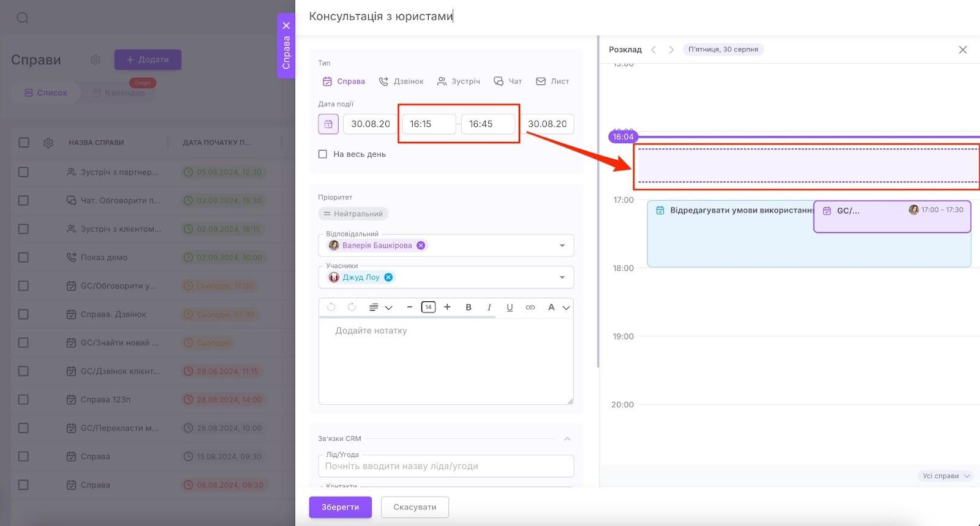Check the GC/Знайти новий row checkbox
The width and height of the screenshot is (980, 526).
click(x=23, y=342)
